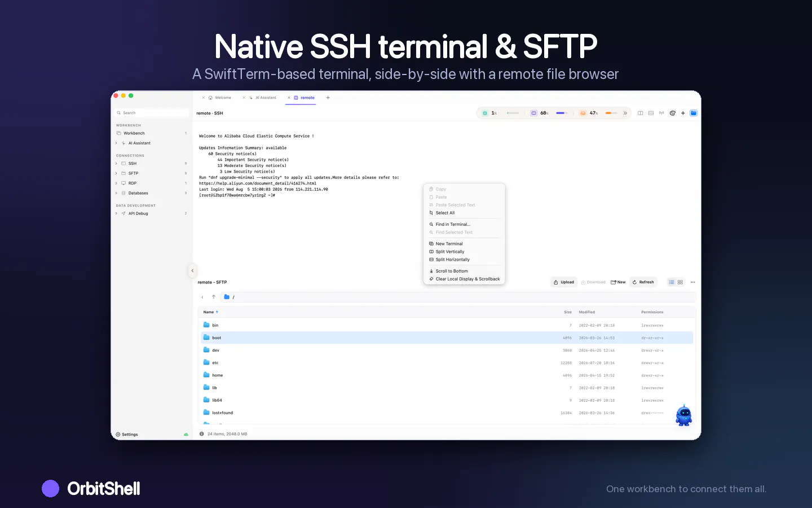Choose Clear Local Display & Scrollback

(464, 279)
